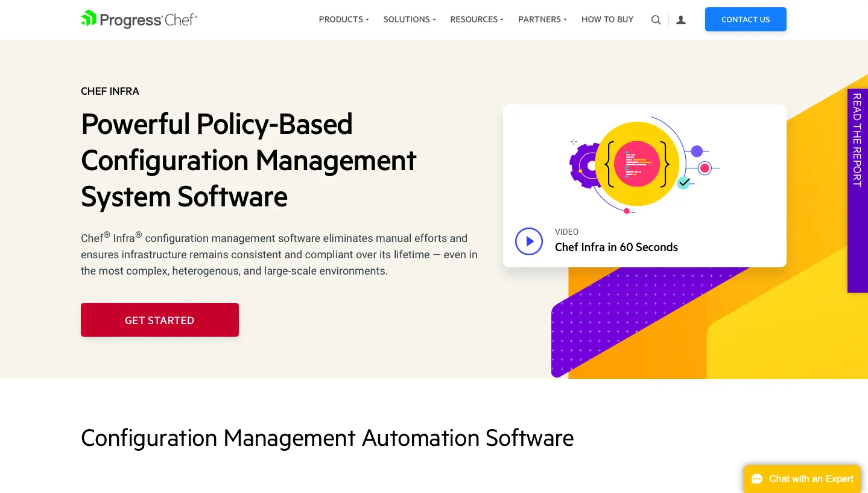868x493 pixels.
Task: Click the Chef Infra video illustration thumbnail
Action: click(x=644, y=164)
